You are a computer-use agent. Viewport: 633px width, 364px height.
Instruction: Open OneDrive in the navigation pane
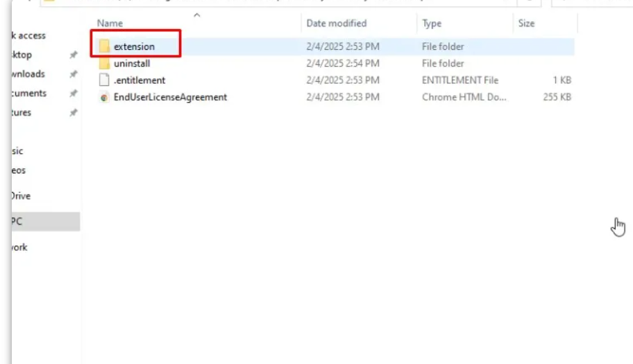pyautogui.click(x=21, y=196)
